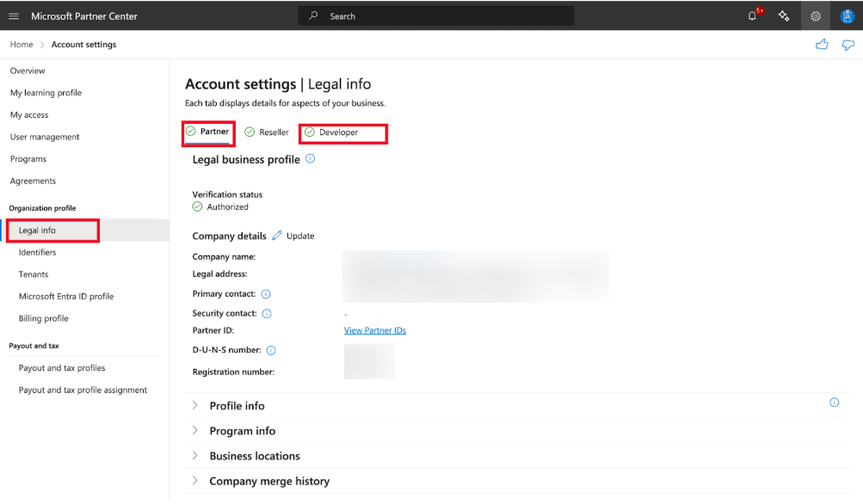
Task: Click the Microsoft Partner Center title
Action: 84,16
